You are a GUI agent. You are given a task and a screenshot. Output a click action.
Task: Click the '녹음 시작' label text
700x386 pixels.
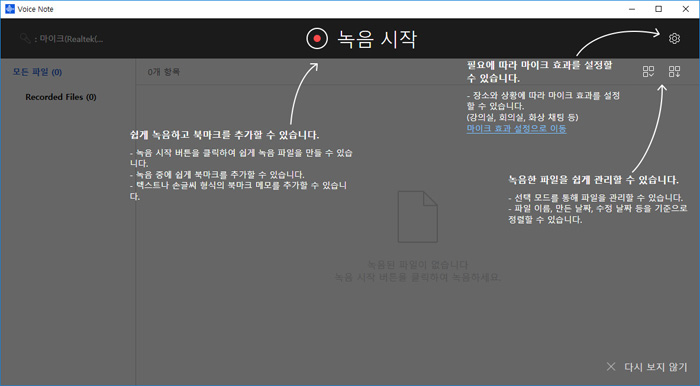[377, 39]
